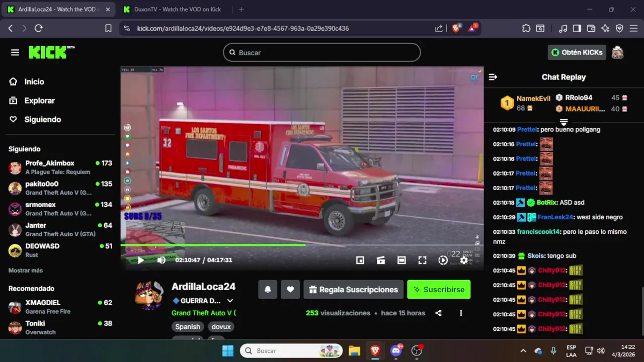Reload the page
The image size is (644, 362).
[x=39, y=28]
